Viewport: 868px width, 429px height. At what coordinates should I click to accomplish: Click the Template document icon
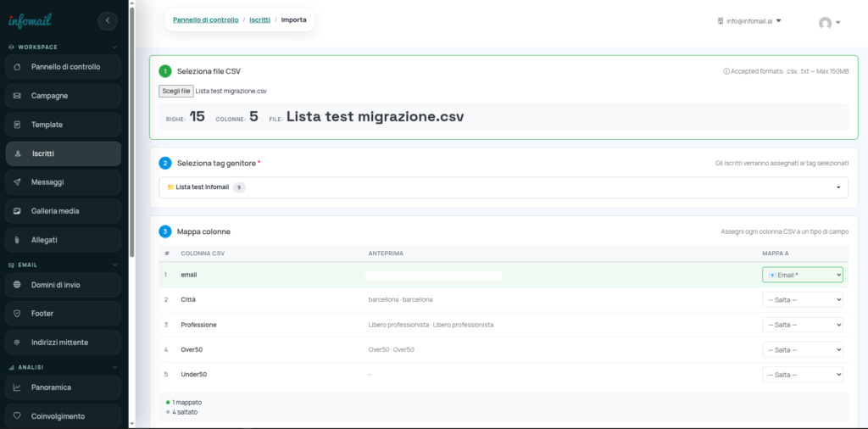pyautogui.click(x=18, y=125)
